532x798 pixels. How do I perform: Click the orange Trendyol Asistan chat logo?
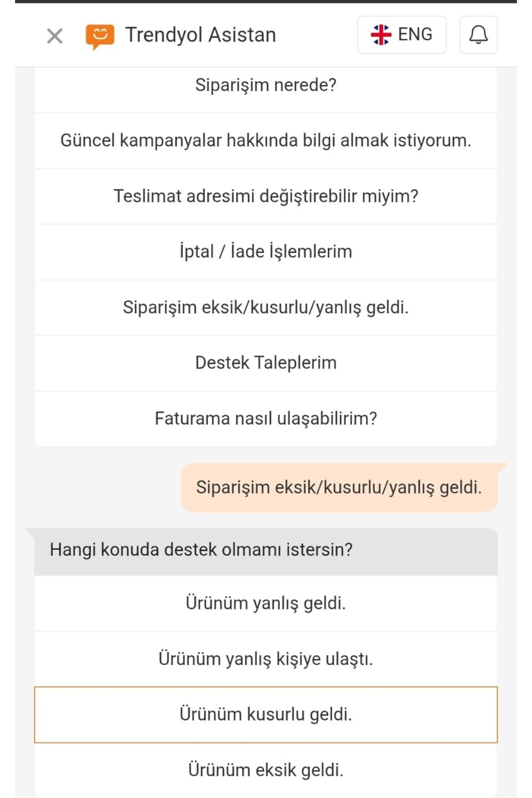click(x=100, y=36)
